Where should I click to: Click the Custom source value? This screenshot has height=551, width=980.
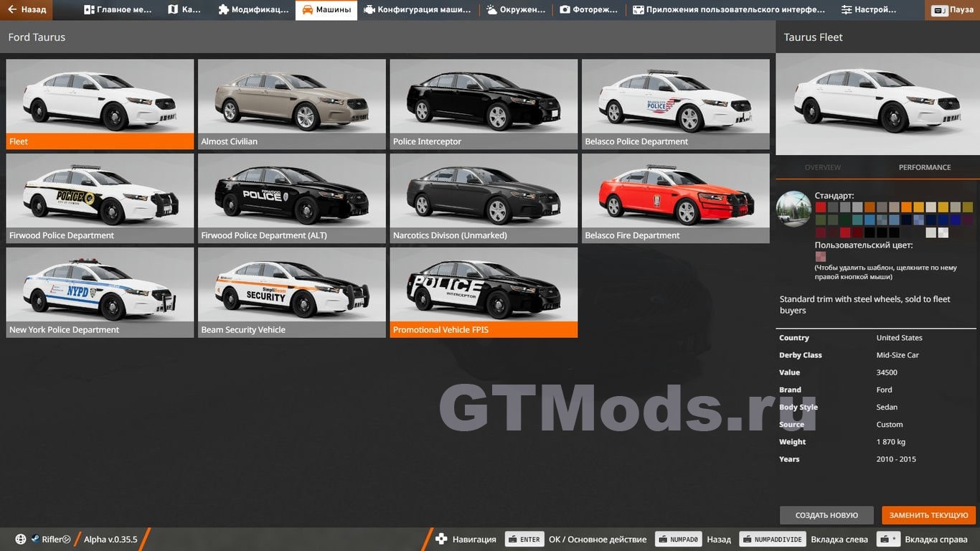(x=890, y=425)
